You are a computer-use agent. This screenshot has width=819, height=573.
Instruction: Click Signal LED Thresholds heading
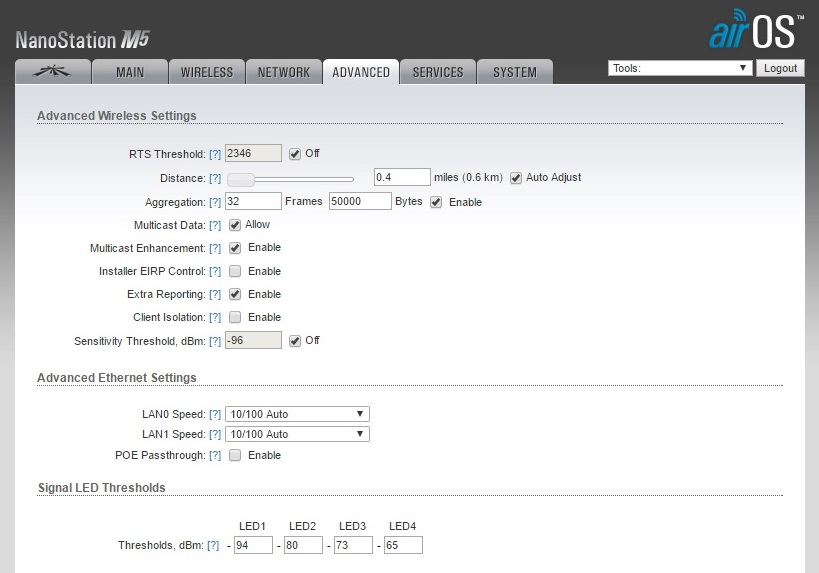[101, 487]
